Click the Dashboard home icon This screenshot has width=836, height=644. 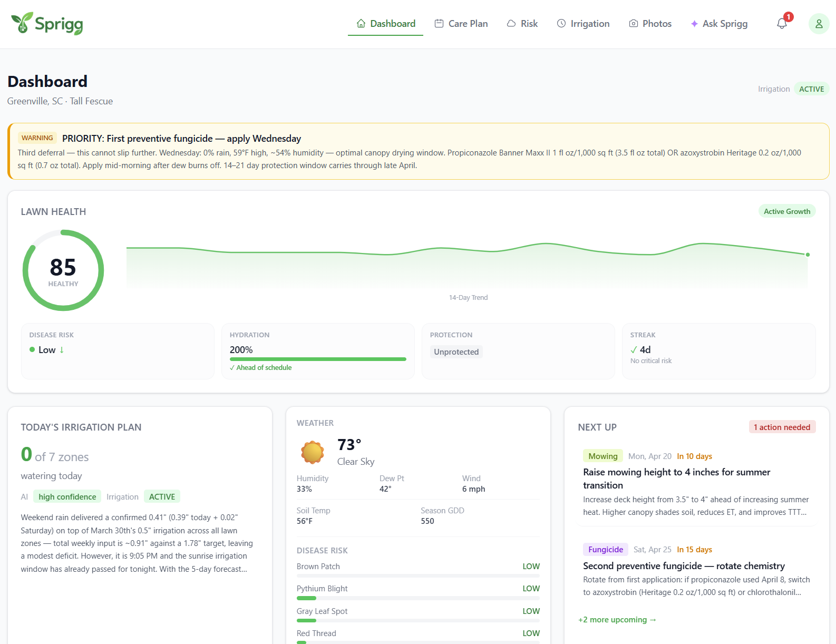point(361,23)
